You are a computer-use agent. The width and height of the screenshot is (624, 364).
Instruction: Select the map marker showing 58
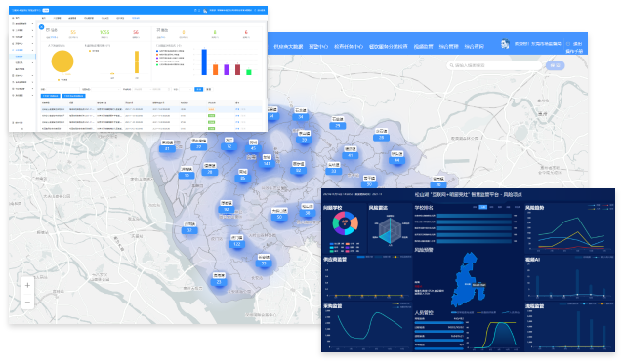point(308,213)
